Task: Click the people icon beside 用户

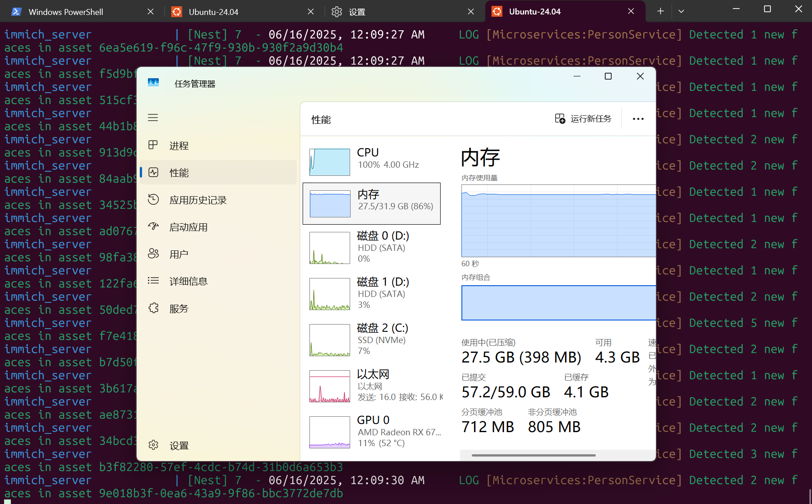Action: [x=153, y=253]
